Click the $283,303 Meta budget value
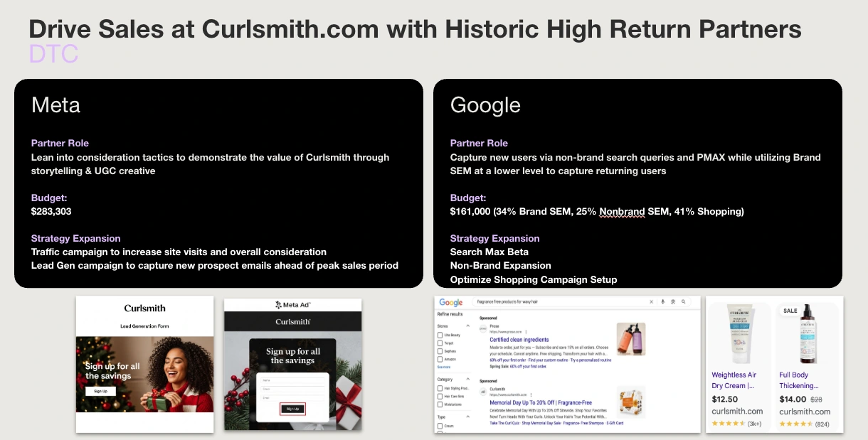 [x=51, y=211]
